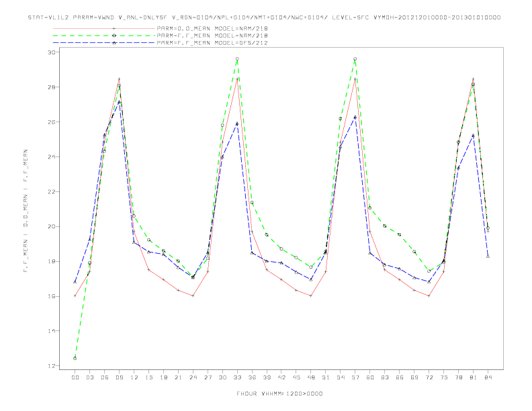Screen dimensions: 532x411
Task: Click green NAM peak marker at hour 57
Action: pyautogui.click(x=355, y=59)
